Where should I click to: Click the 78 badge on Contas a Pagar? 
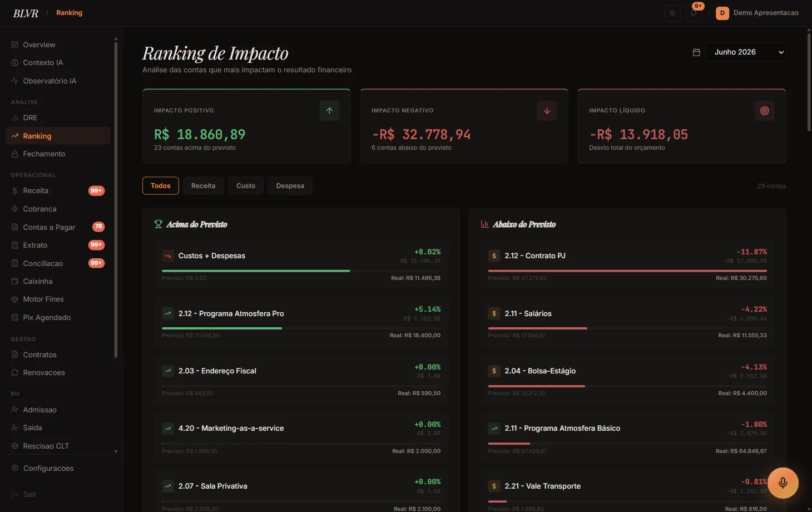[98, 227]
